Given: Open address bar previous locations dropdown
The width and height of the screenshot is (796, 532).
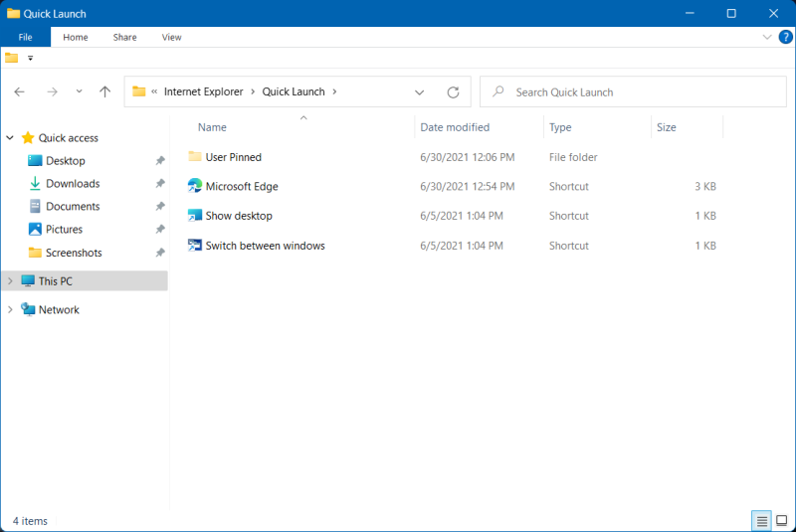Looking at the screenshot, I should click(420, 92).
